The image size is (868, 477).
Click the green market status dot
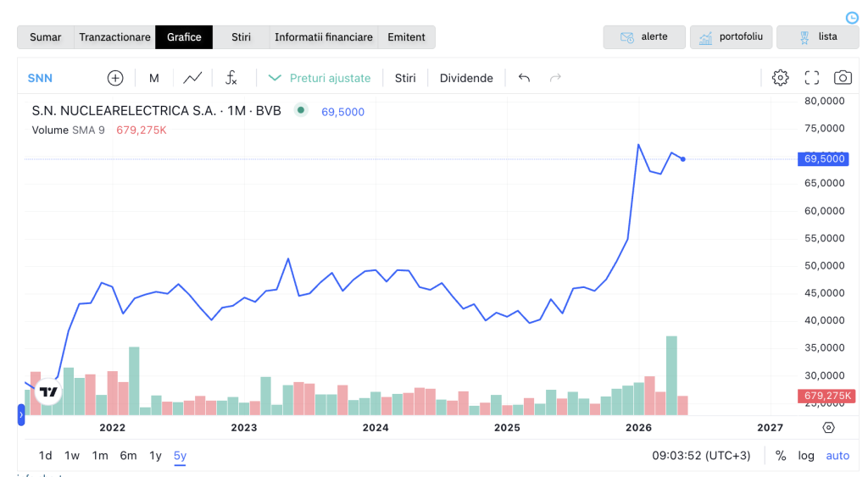point(301,110)
